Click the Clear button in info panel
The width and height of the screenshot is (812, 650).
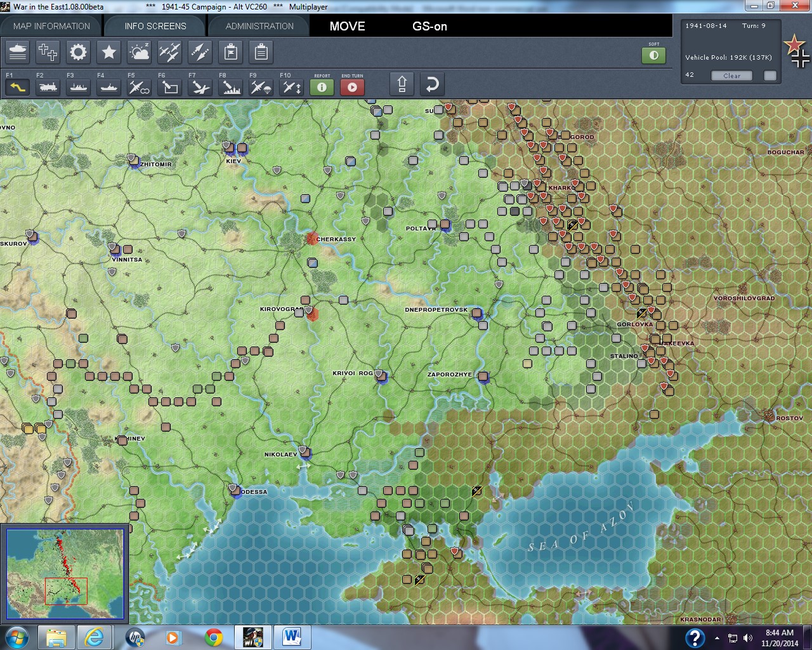(732, 76)
